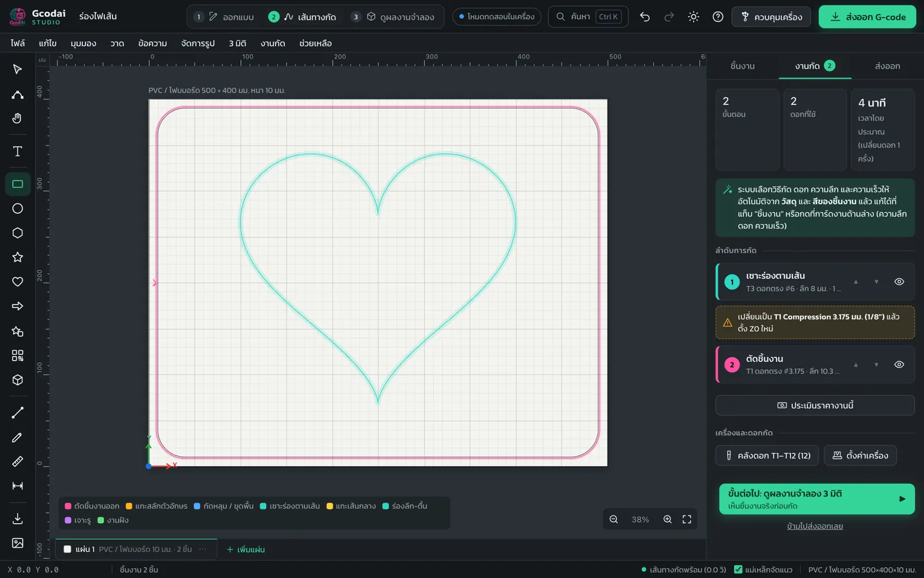Open the แผ่น 1 tab options ellipsis
Image resolution: width=924 pixels, height=578 pixels.
[x=203, y=549]
